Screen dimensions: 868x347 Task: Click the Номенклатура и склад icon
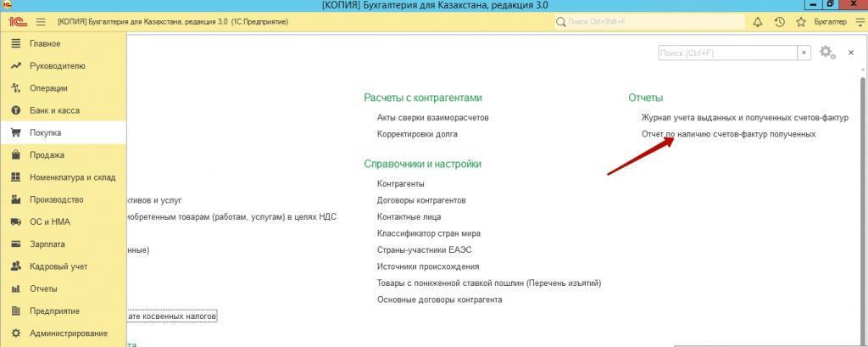tap(16, 177)
